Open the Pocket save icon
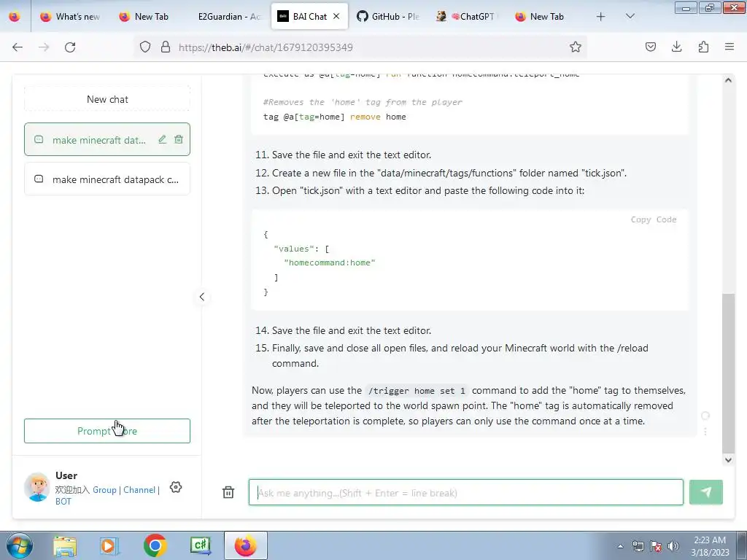 pyautogui.click(x=650, y=47)
